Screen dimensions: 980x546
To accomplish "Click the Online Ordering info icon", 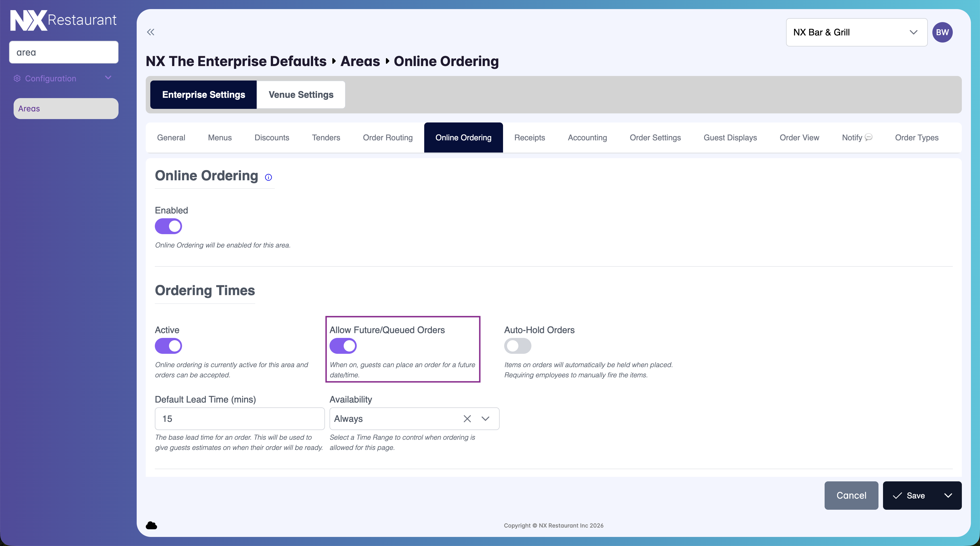I will tap(268, 177).
